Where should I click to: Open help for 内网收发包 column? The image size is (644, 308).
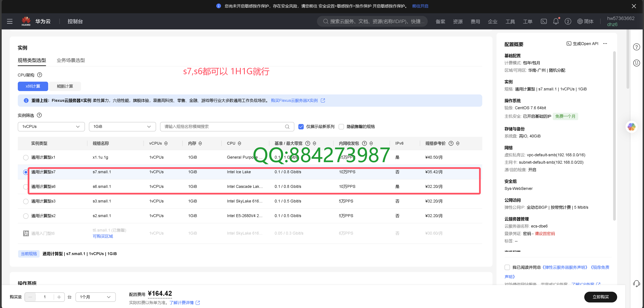click(x=364, y=143)
